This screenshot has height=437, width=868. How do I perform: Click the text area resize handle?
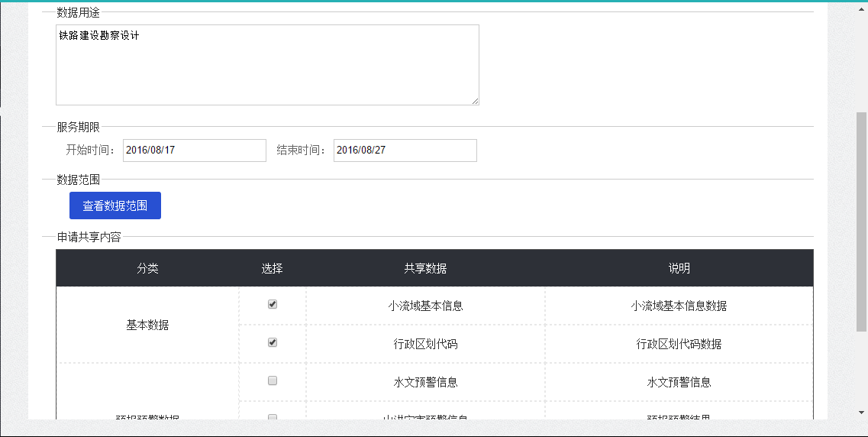pyautogui.click(x=475, y=101)
